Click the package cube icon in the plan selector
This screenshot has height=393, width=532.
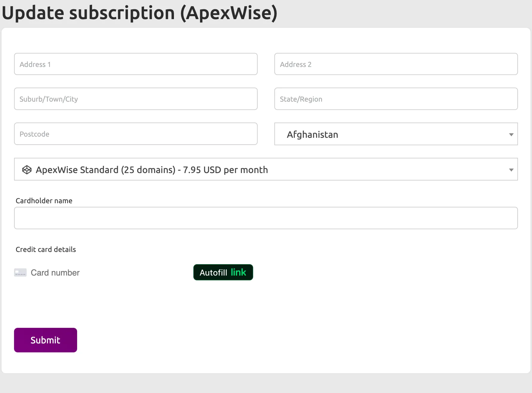pos(27,169)
